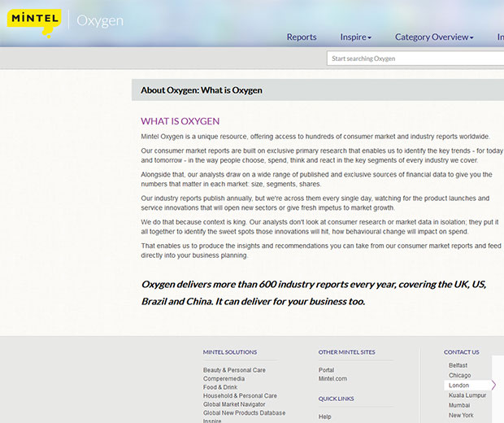Select Mumbai contact office
Screen dimensions: 504x423
point(459,405)
